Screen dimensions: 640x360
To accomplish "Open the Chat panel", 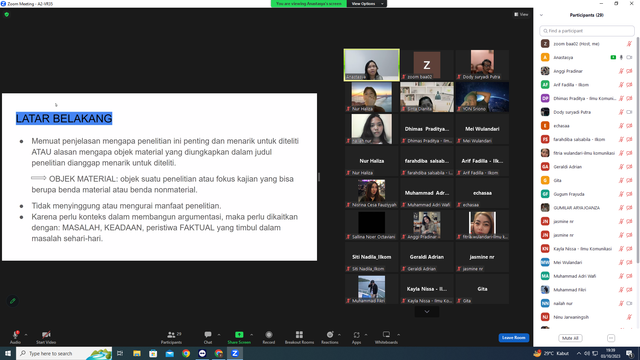I will tap(208, 337).
